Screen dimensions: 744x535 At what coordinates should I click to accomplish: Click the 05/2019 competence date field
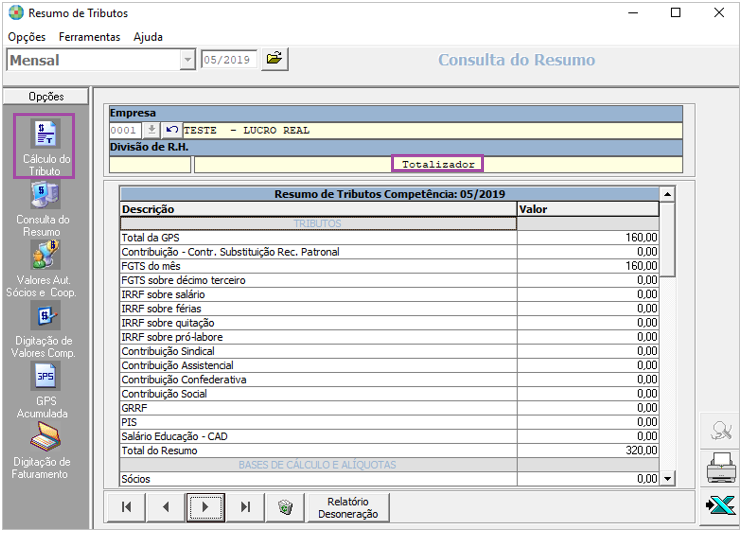coord(229,60)
